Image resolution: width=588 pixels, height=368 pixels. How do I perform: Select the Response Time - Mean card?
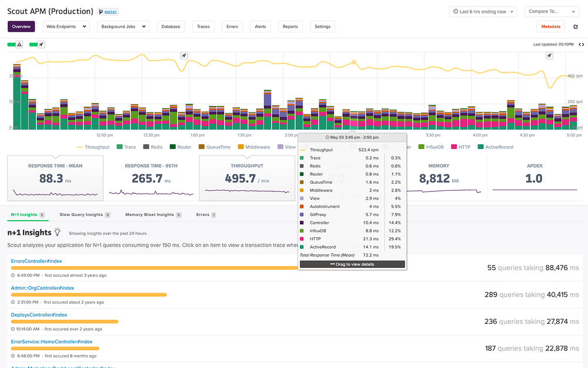tap(55, 178)
